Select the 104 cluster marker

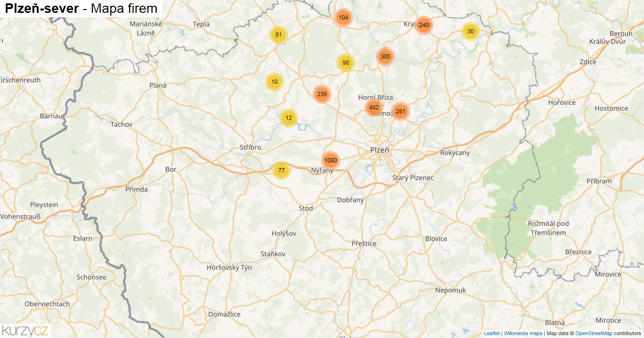click(x=343, y=18)
